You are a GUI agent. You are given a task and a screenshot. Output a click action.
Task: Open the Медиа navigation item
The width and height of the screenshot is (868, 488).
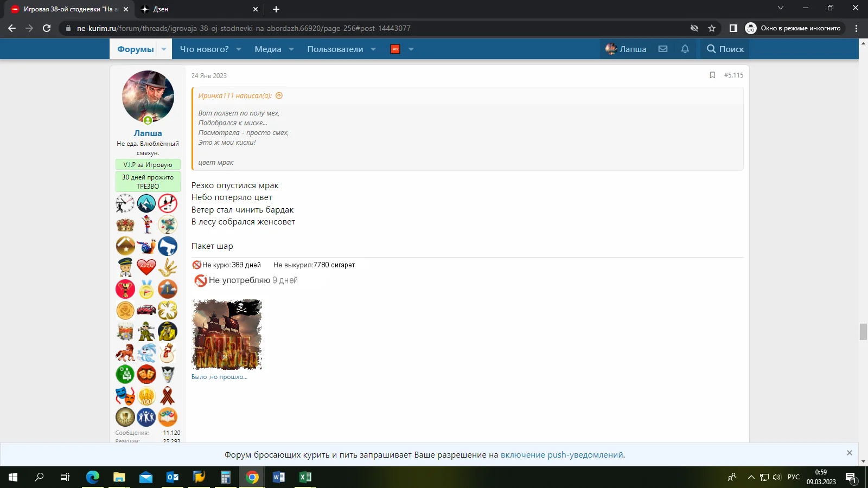point(268,49)
